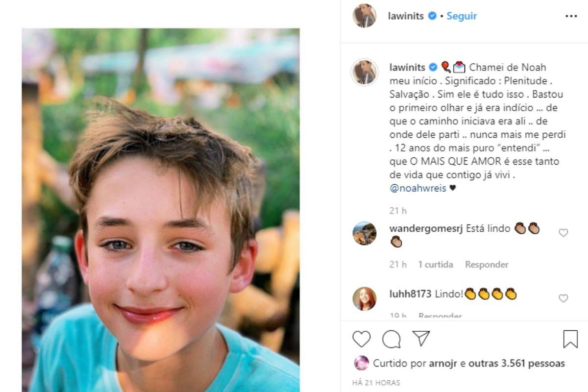Open the luhh8173 username link
The image size is (588, 392).
pos(410,294)
